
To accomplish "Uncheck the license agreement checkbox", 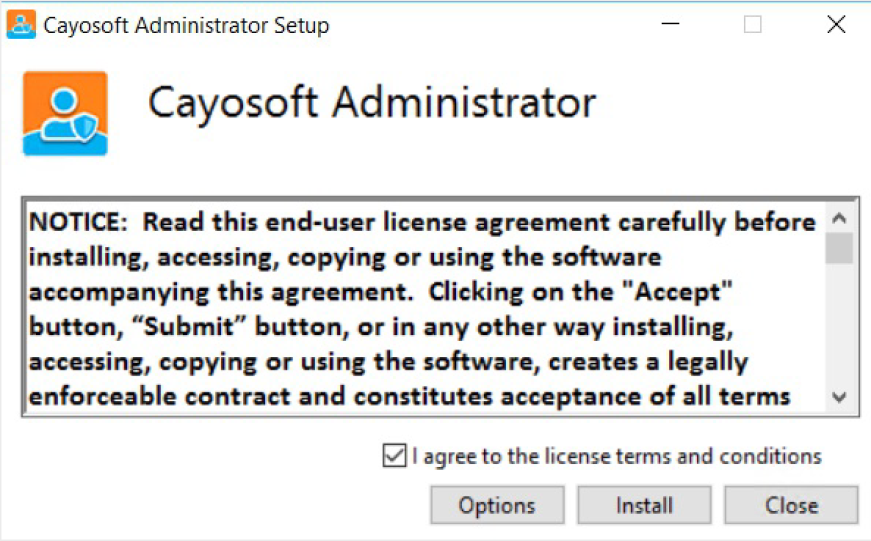I will (394, 456).
